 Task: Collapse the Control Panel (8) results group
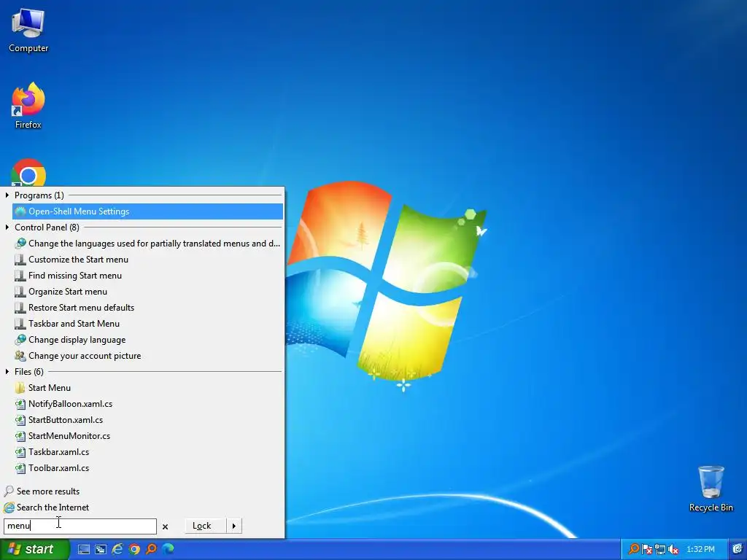coord(7,227)
